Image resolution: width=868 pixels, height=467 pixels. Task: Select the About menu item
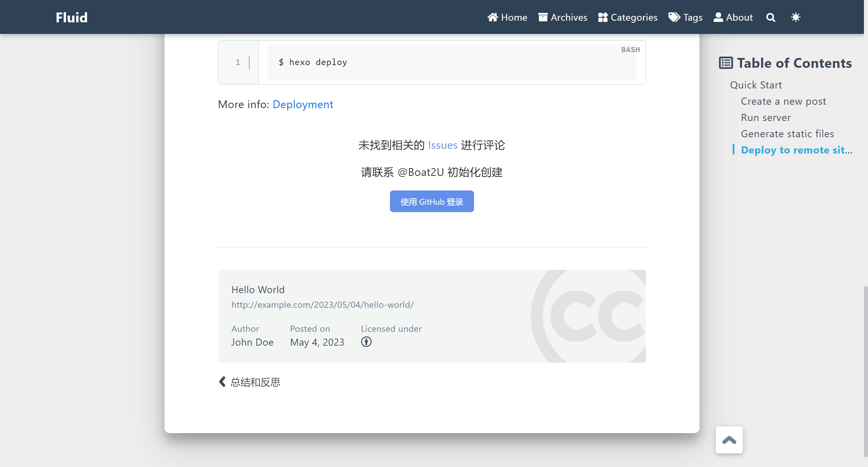(733, 17)
